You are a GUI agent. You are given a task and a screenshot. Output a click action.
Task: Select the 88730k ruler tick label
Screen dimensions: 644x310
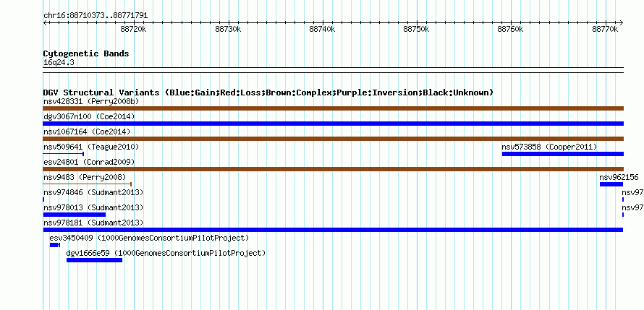point(228,30)
